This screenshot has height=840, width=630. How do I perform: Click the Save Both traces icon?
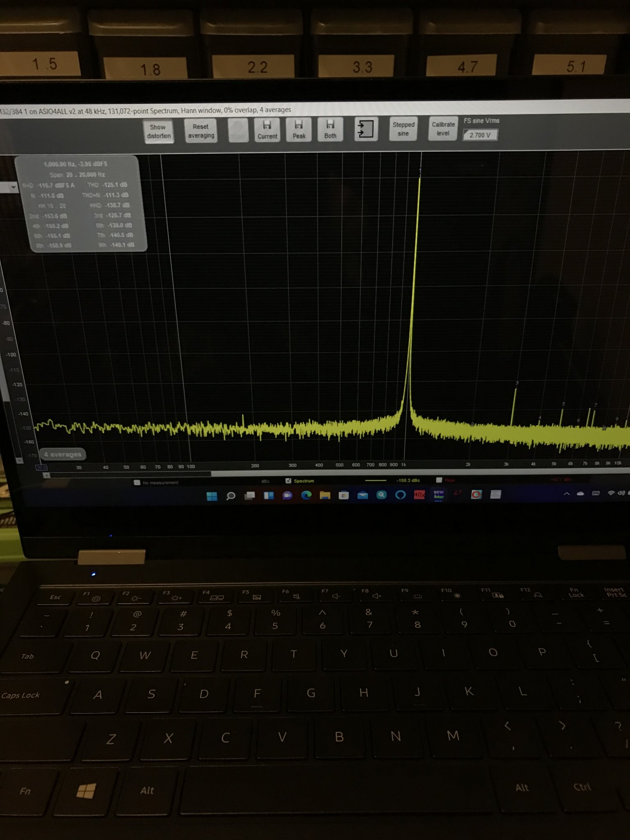pyautogui.click(x=330, y=129)
